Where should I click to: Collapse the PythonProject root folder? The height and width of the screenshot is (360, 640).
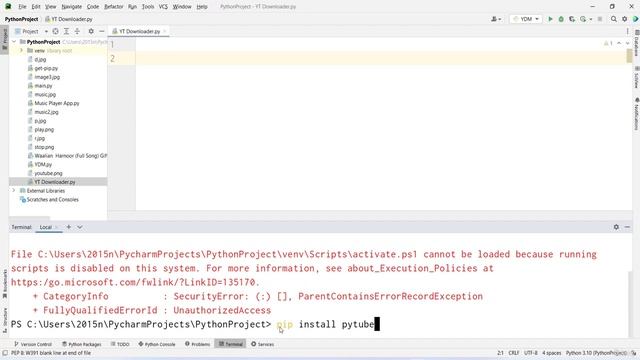(14, 42)
